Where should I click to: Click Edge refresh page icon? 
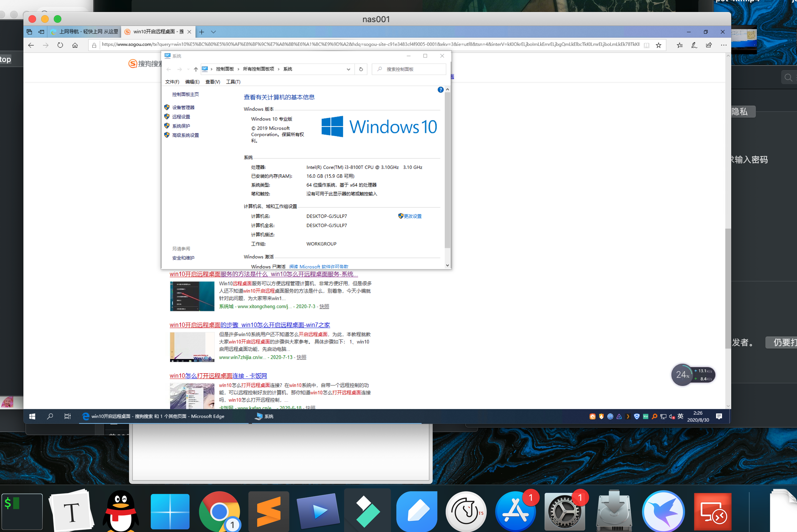[x=60, y=45]
